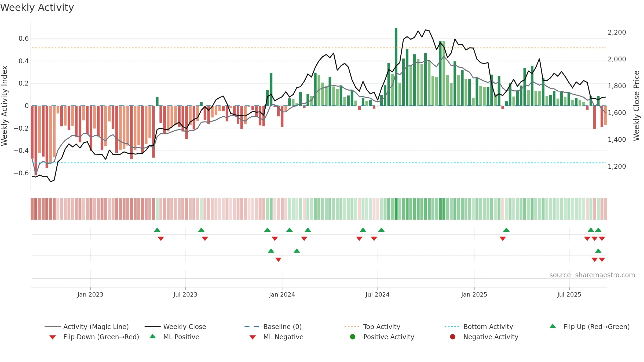Click the 0.4 activity index tick
Screen dimensions: 644x362
pyautogui.click(x=24, y=61)
